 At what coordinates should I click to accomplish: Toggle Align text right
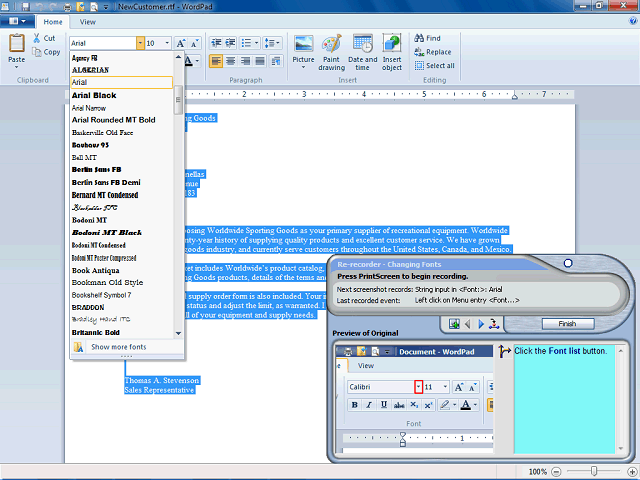pyautogui.click(x=245, y=61)
